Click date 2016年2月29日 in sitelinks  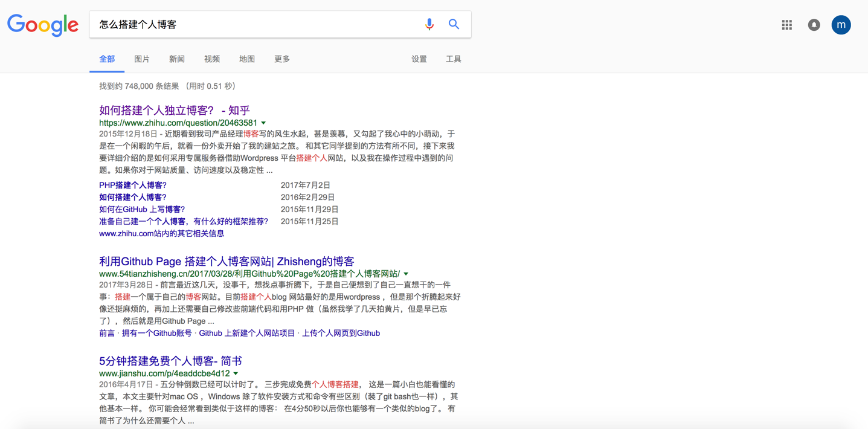coord(308,198)
